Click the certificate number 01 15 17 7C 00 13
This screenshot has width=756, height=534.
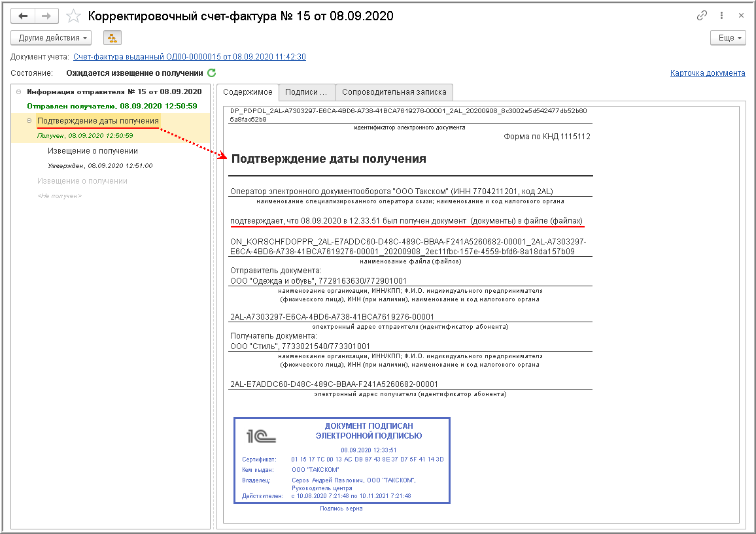(x=368, y=459)
